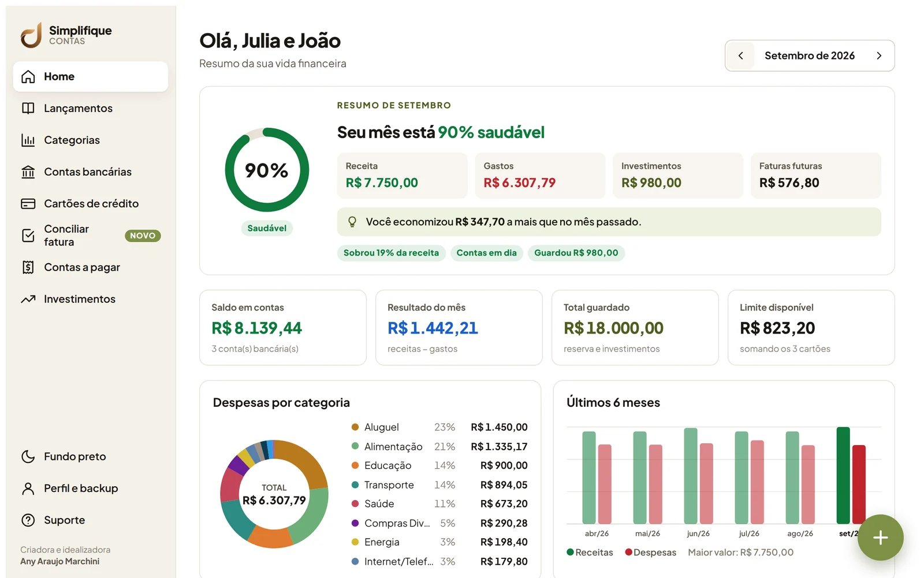Click the Conciliar fatura checkmark icon

(x=28, y=236)
